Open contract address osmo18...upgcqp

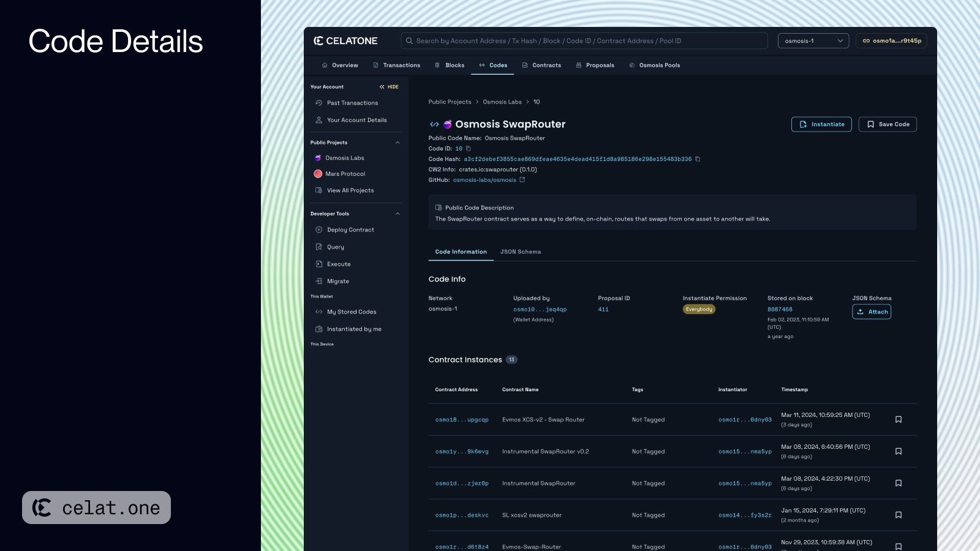pyautogui.click(x=462, y=420)
